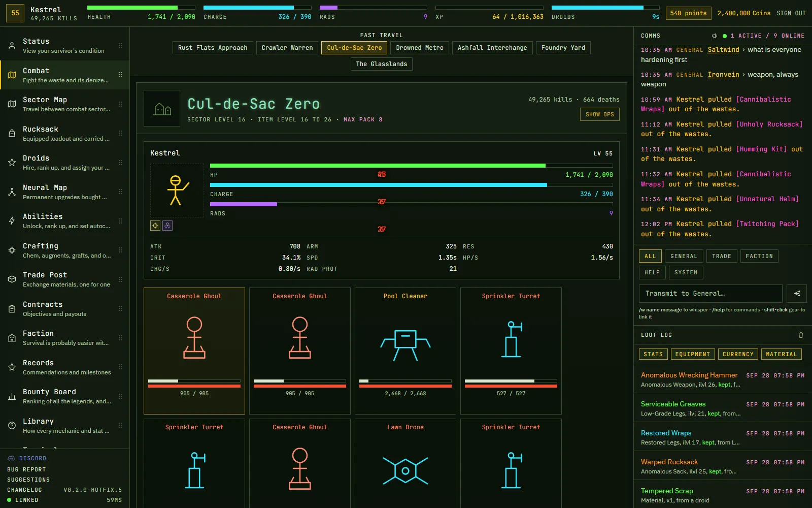Open the CHANGELOG link
The image size is (812, 508).
[x=24, y=490]
